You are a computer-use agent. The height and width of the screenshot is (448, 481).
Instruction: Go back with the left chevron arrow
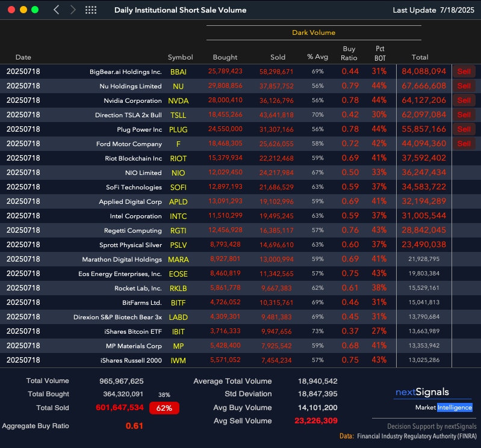[x=56, y=10]
